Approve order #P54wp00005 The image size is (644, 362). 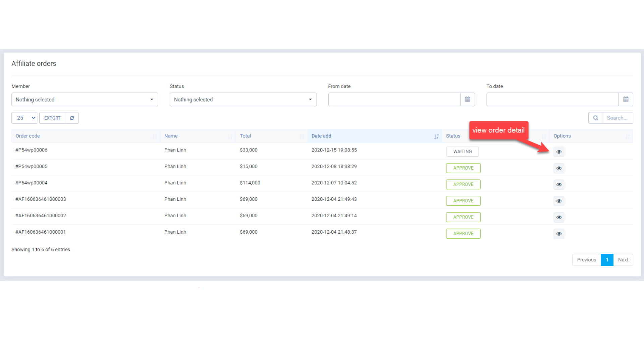[x=463, y=168]
